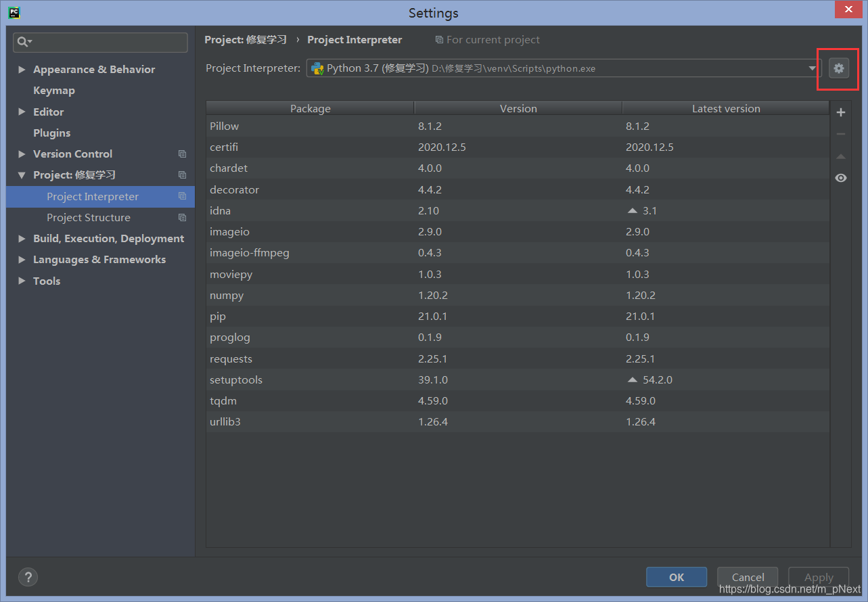Select the moviepy package row
The height and width of the screenshot is (602, 868).
point(518,275)
